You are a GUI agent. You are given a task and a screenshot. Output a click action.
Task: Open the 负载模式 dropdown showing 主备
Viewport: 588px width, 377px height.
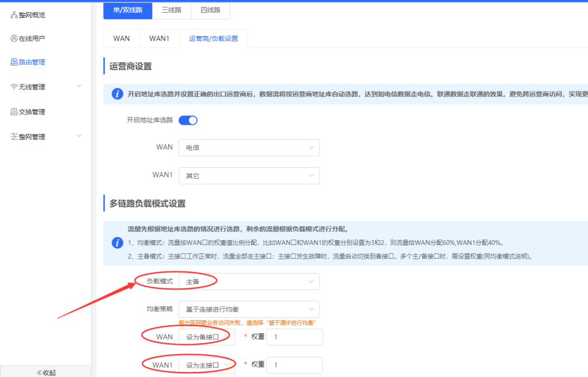249,281
